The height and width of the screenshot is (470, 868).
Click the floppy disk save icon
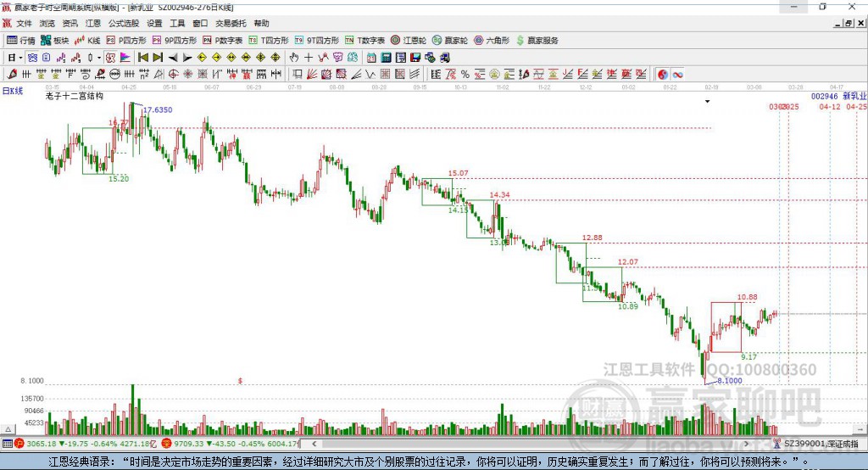415,58
